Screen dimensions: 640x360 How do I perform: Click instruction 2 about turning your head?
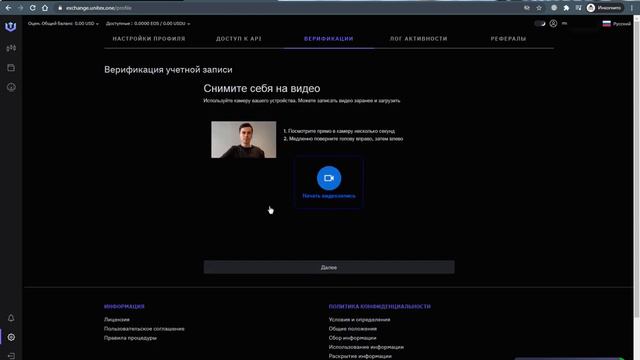[x=343, y=139]
